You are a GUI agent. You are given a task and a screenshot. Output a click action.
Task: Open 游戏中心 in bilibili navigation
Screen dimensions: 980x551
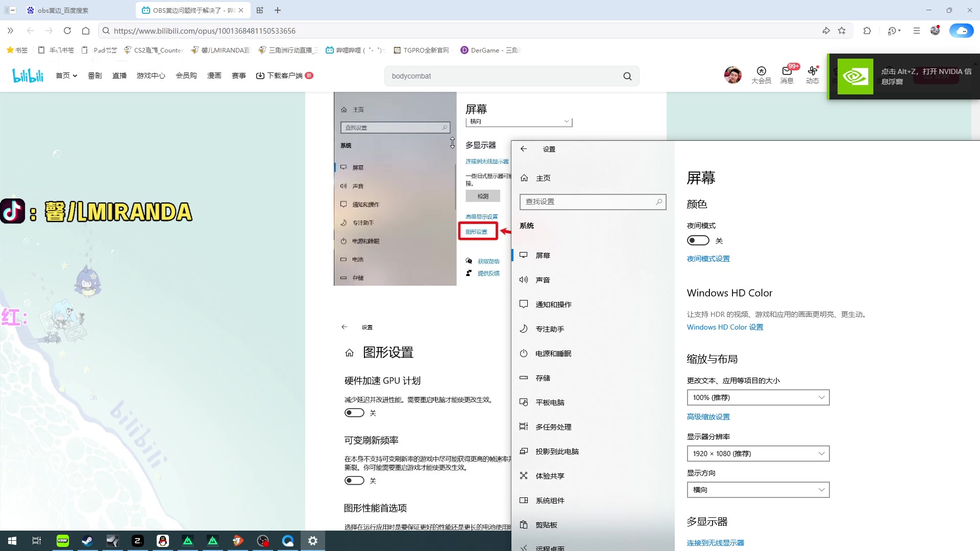(151, 76)
